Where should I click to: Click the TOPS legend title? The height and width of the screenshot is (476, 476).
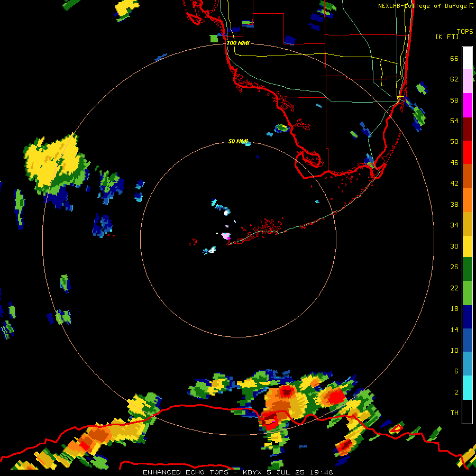point(465,31)
